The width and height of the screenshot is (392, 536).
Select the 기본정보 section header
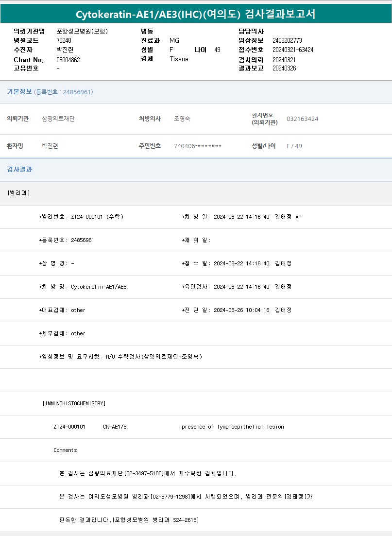click(19, 92)
